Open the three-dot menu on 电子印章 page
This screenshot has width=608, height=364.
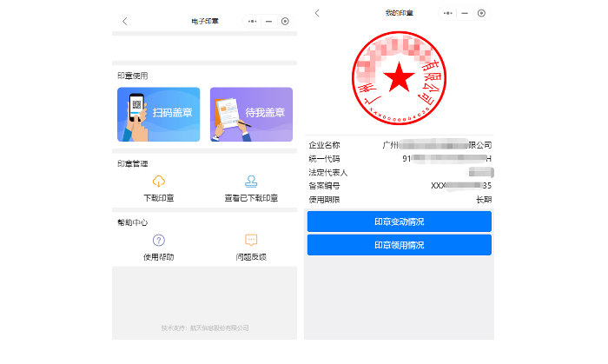pyautogui.click(x=253, y=21)
